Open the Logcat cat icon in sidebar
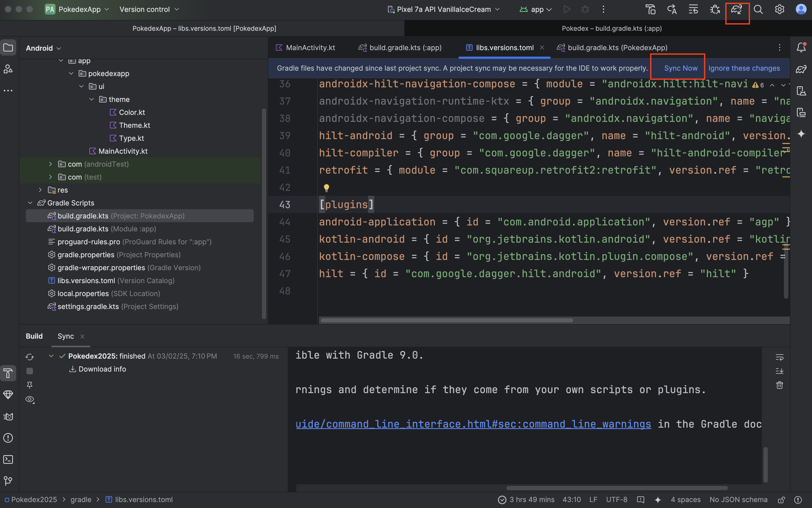This screenshot has height=508, width=812. point(8,417)
